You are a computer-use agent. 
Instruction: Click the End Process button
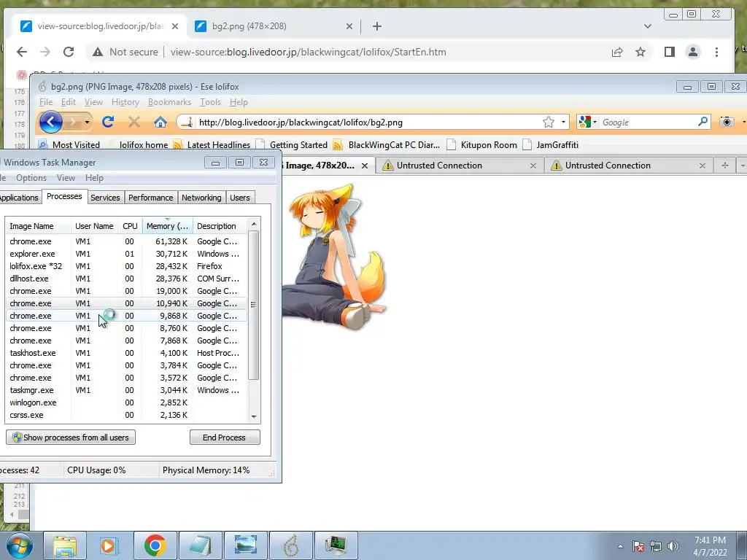[x=225, y=437]
